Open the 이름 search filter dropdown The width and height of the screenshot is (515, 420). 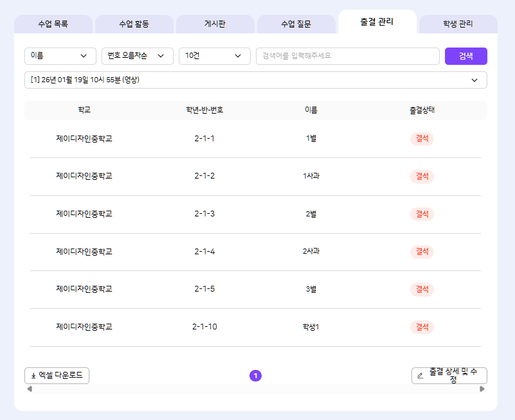pyautogui.click(x=60, y=57)
